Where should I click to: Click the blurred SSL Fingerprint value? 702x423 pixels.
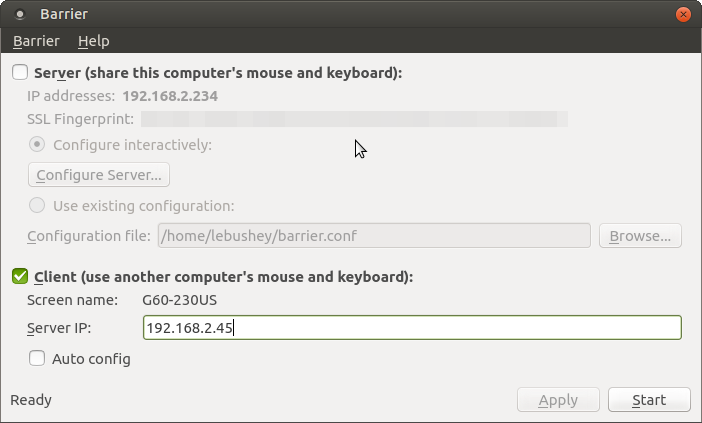(355, 119)
